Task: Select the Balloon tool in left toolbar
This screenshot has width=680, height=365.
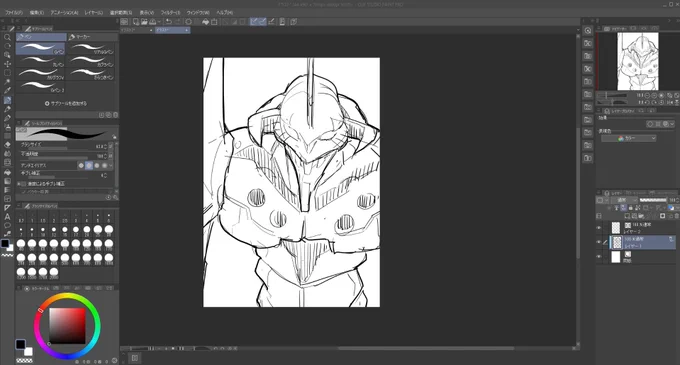Action: [7, 225]
